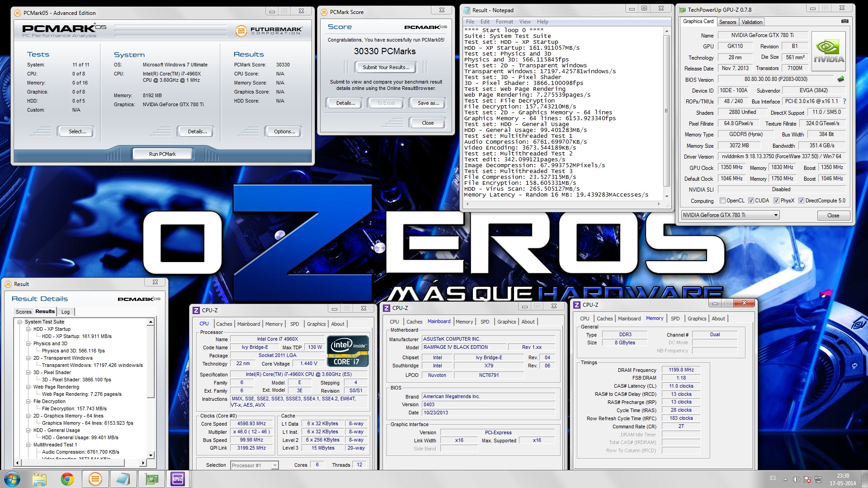Click the ES language indicator in tray

point(773,478)
